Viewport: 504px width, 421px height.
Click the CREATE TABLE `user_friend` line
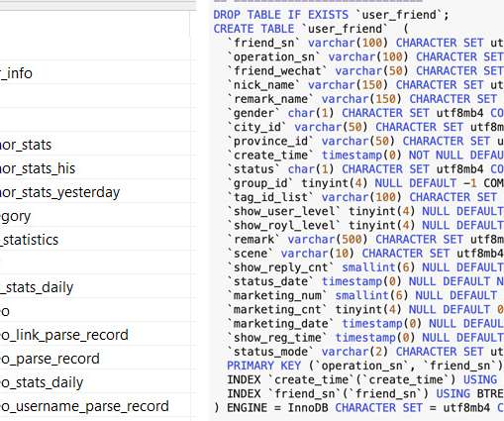(311, 29)
